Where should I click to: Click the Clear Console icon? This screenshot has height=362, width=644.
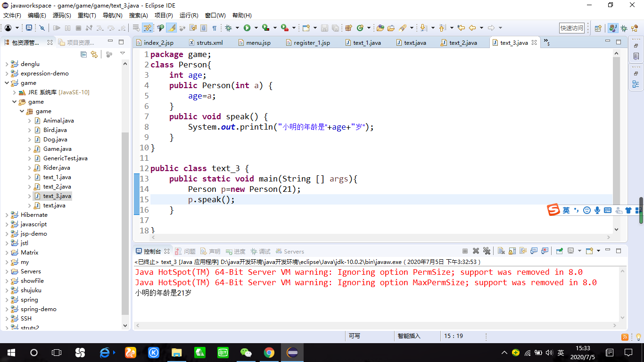501,251
